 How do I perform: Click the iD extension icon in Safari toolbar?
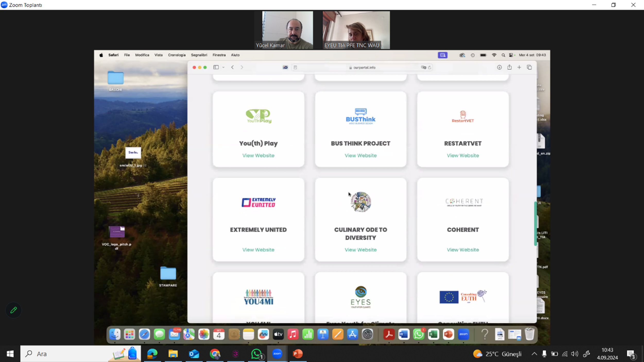tap(285, 67)
